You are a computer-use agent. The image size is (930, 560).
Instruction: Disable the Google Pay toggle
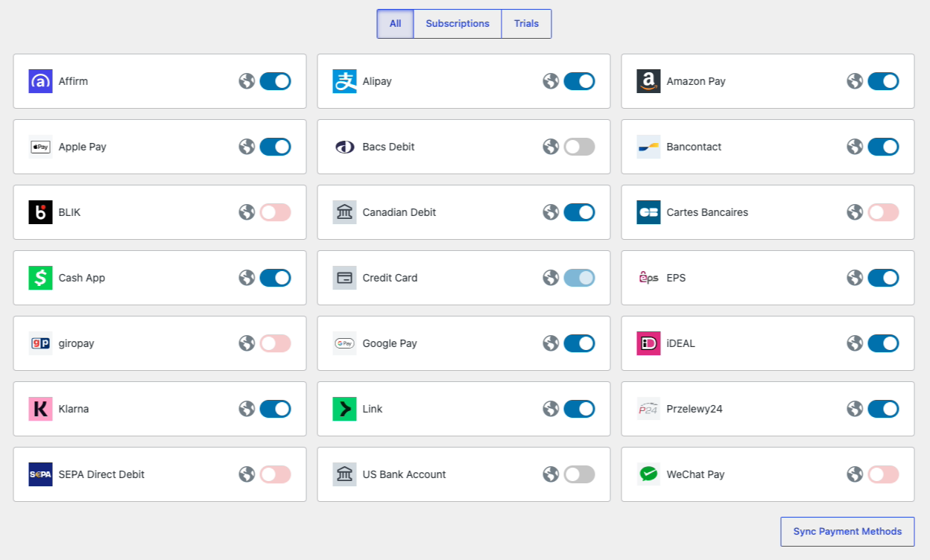tap(579, 343)
